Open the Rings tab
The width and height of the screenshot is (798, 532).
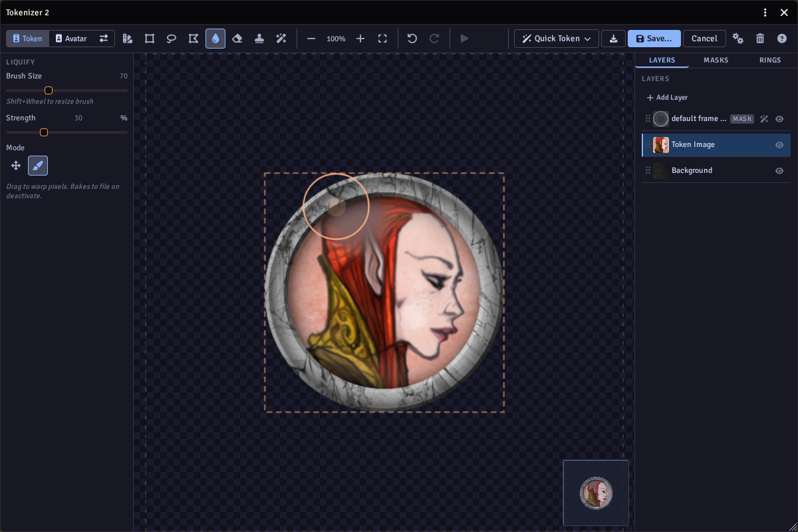[x=770, y=61]
